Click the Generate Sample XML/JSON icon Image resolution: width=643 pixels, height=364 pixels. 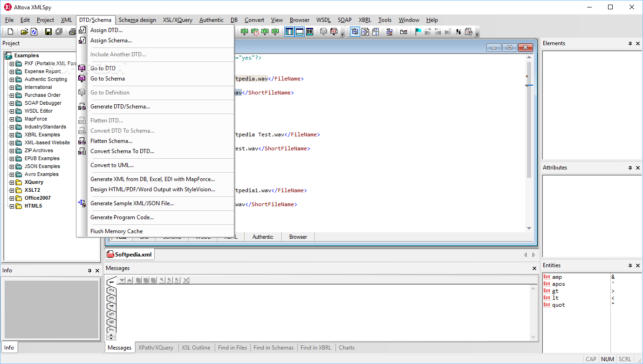tap(82, 203)
